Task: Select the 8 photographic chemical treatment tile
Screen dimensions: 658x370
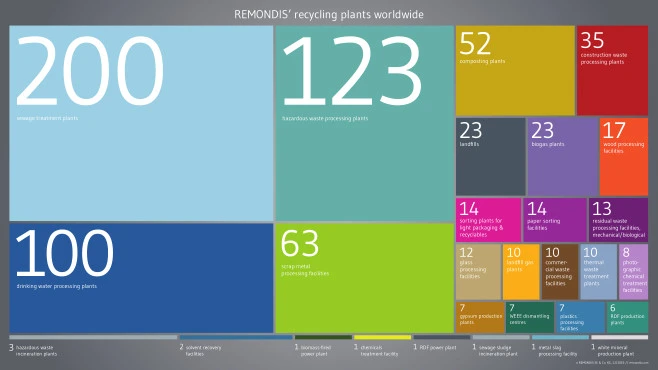Action: click(x=633, y=272)
